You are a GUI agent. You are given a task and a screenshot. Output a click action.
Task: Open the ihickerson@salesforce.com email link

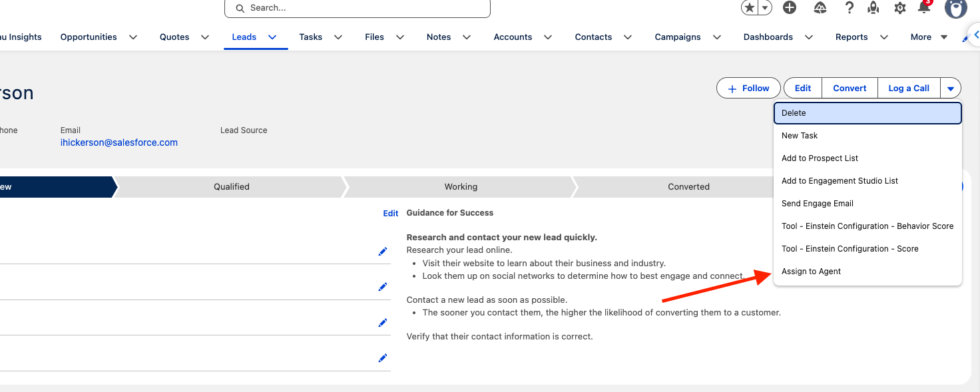coord(119,142)
